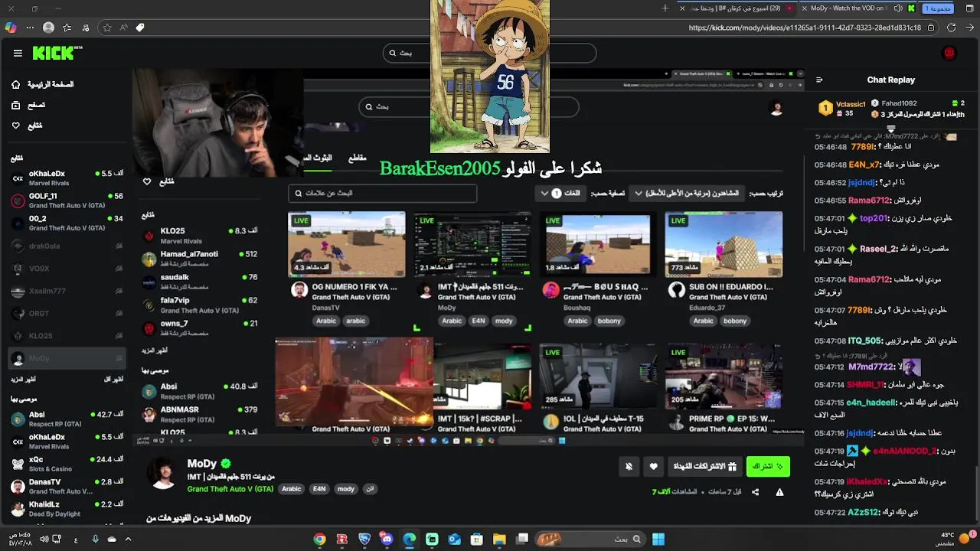Click the browser address bar URL

[805, 28]
